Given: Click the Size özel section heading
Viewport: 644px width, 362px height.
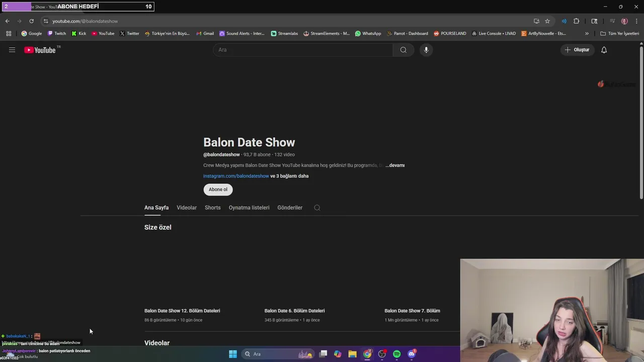Looking at the screenshot, I should (158, 227).
